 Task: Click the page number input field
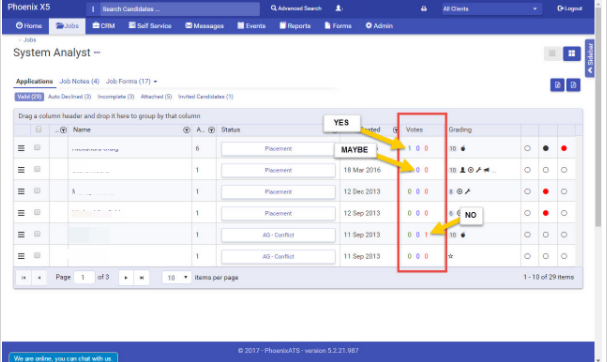pos(84,277)
